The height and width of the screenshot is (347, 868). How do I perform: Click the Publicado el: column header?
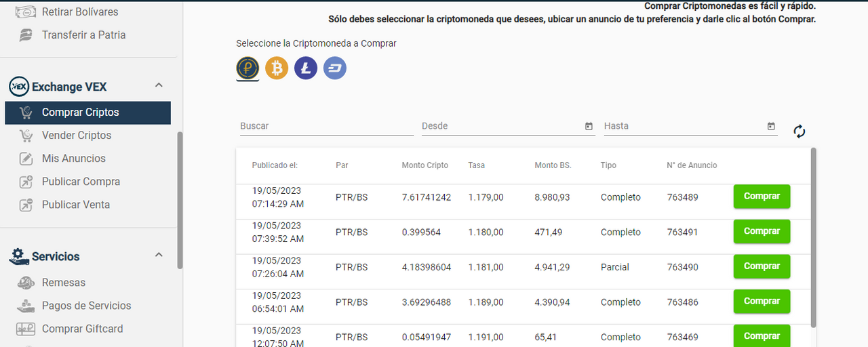pos(275,165)
